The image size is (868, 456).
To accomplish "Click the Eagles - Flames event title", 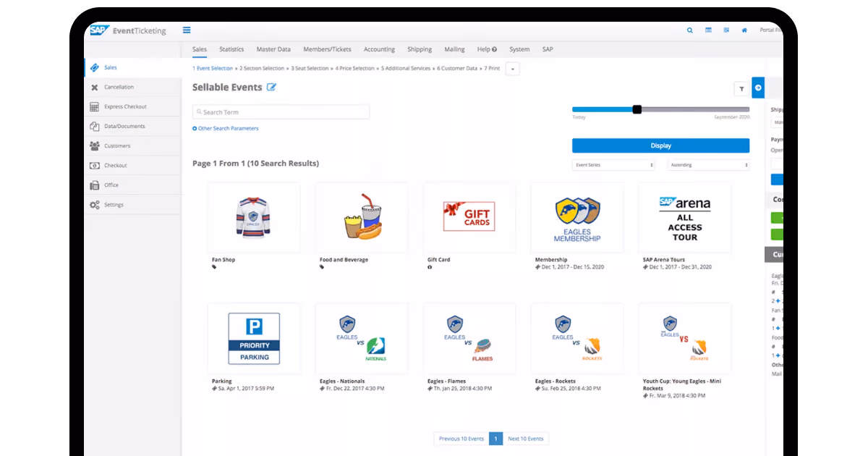I will [x=447, y=381].
